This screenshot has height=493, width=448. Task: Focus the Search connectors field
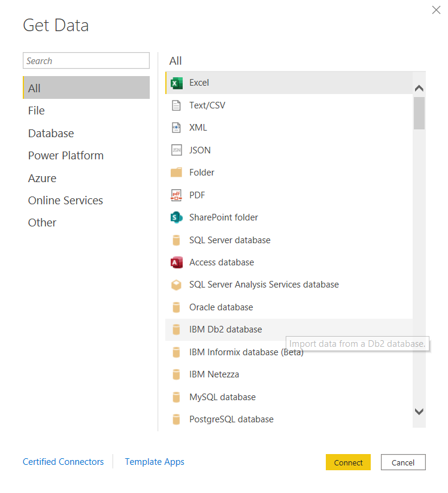point(86,61)
